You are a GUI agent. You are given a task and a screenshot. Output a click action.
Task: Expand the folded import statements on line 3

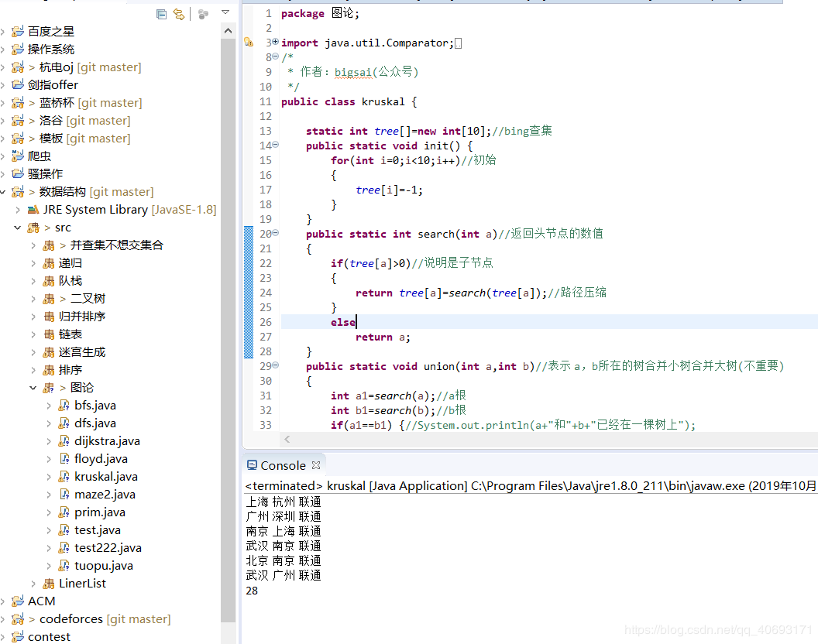276,42
